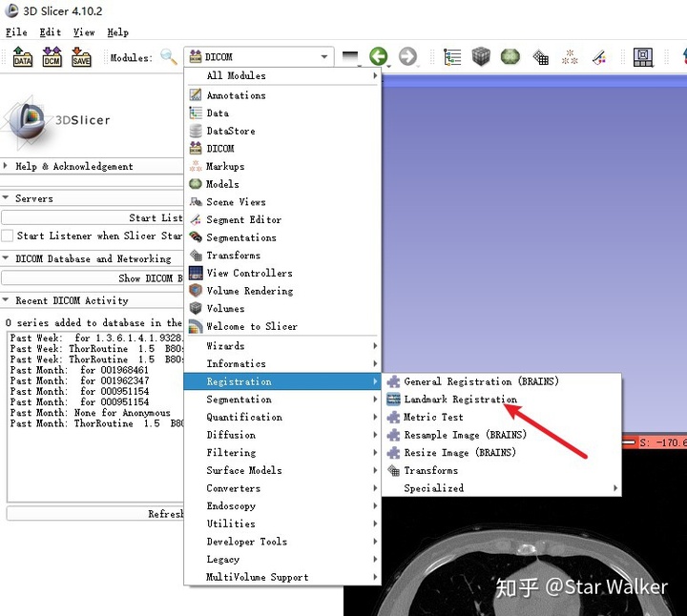Screen dimensions: 687x616
Task: Expand the Diffusion submenu
Action: point(282,435)
